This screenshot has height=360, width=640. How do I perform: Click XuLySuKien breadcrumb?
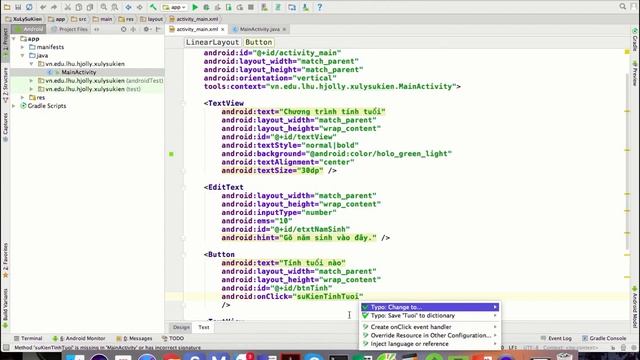tap(23, 19)
